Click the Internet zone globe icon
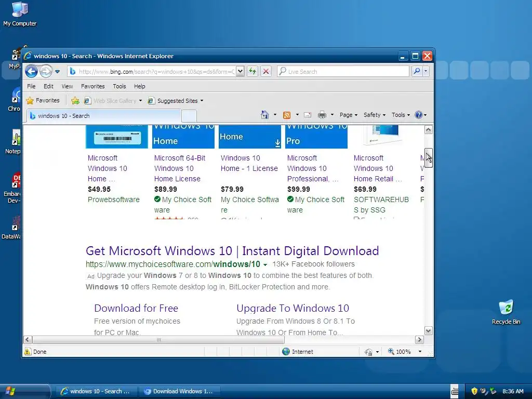The height and width of the screenshot is (399, 532). pyautogui.click(x=286, y=352)
